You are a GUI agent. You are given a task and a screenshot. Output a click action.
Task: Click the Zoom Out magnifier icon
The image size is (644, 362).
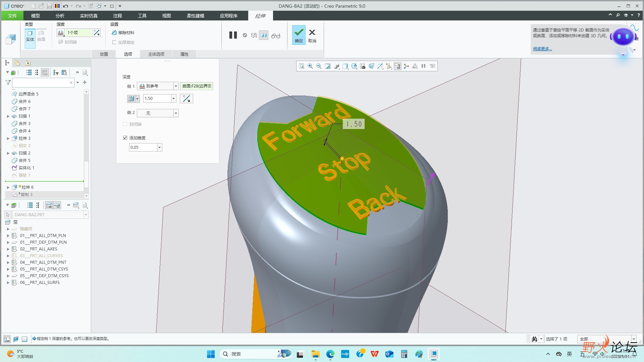click(x=319, y=66)
